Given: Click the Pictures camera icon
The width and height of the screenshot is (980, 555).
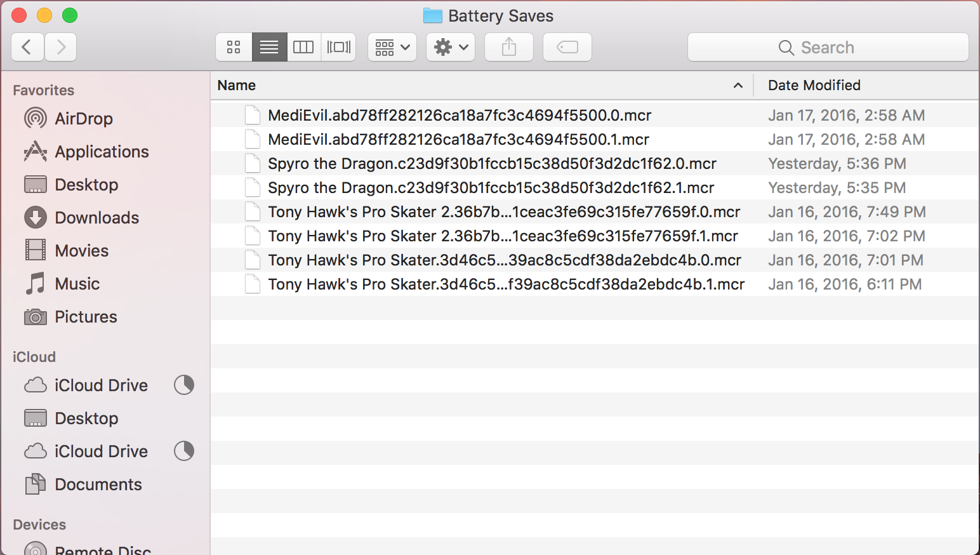Looking at the screenshot, I should [x=36, y=316].
